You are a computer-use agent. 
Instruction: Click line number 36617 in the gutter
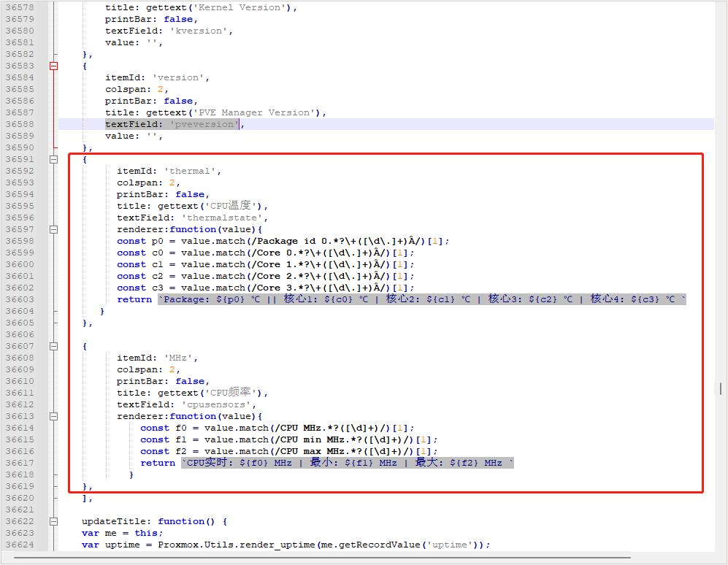[20, 463]
